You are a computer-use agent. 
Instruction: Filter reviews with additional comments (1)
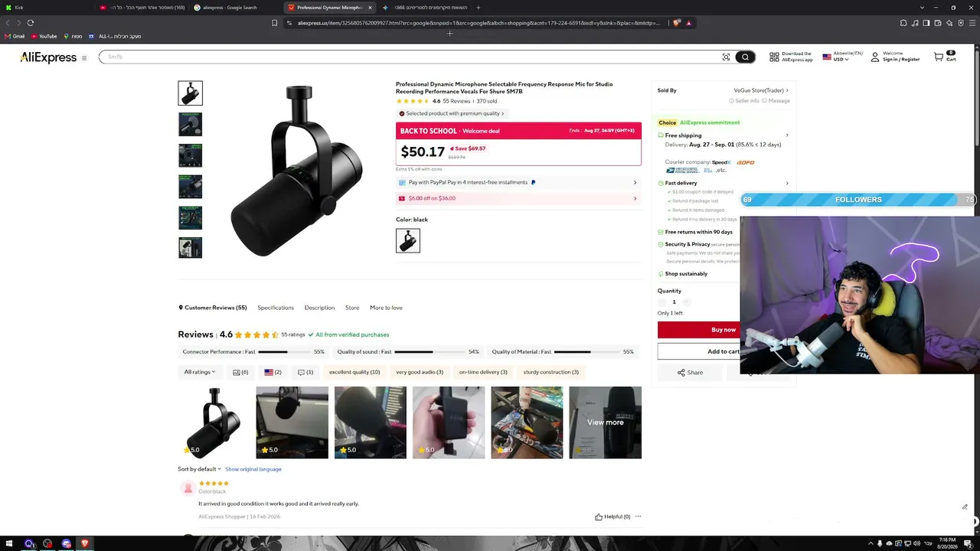(x=305, y=372)
